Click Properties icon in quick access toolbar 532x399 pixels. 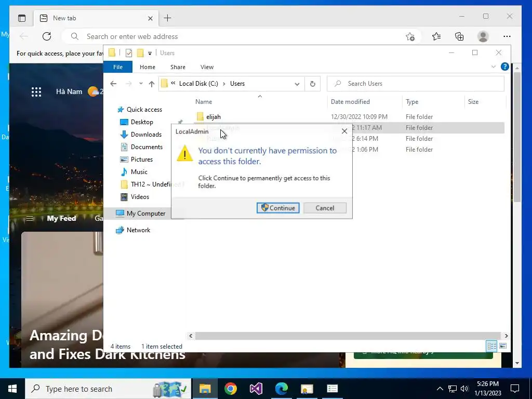tap(129, 53)
